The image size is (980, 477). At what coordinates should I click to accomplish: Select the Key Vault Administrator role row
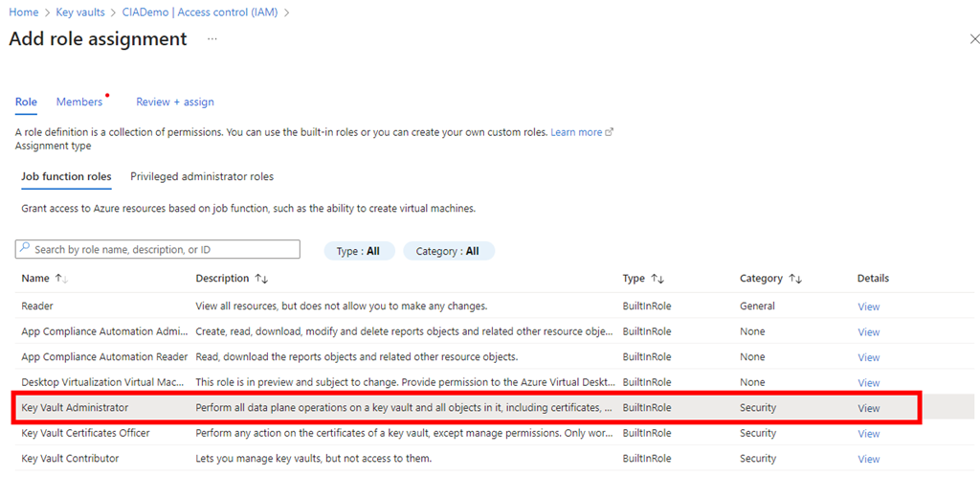click(75, 408)
